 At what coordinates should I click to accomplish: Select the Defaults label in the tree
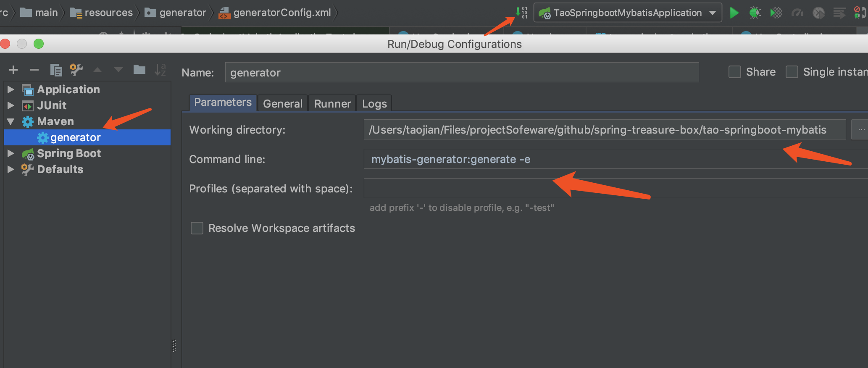click(60, 170)
